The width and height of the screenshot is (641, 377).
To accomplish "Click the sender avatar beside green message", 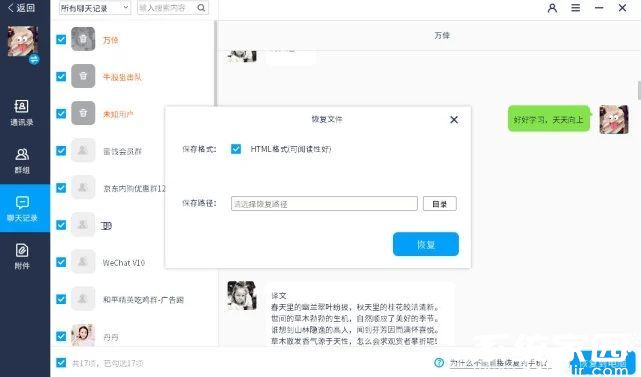I will click(614, 119).
